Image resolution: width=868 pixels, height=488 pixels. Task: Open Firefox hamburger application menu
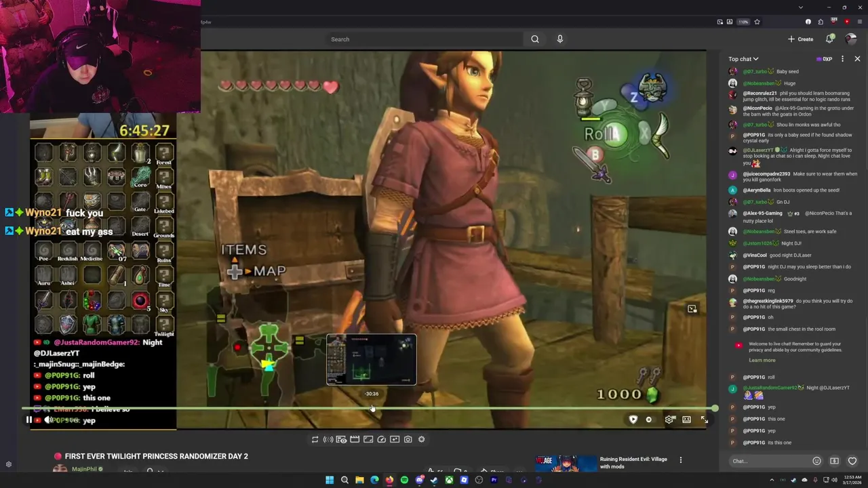tap(860, 22)
